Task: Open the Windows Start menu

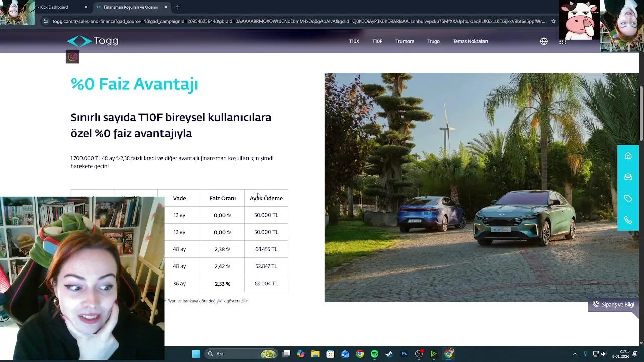Action: click(x=196, y=354)
